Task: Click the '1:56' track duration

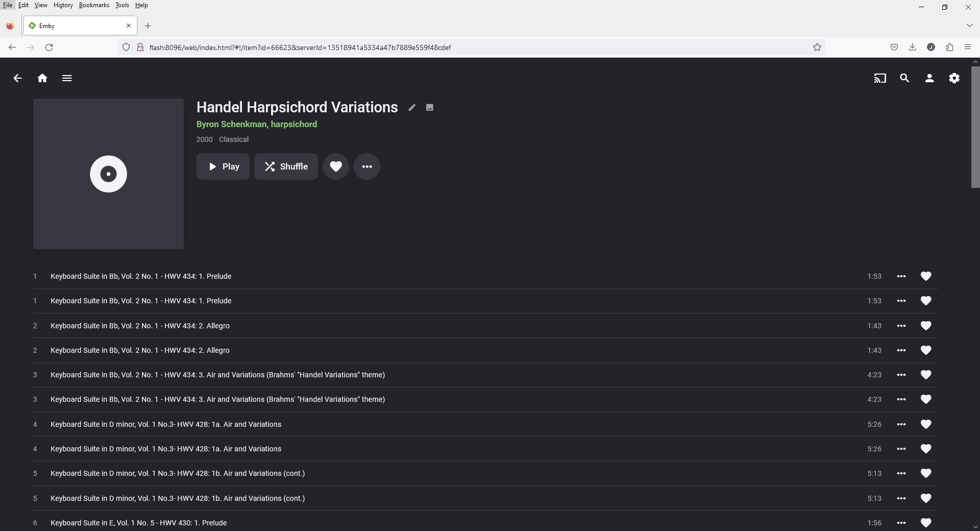Action: tap(874, 523)
